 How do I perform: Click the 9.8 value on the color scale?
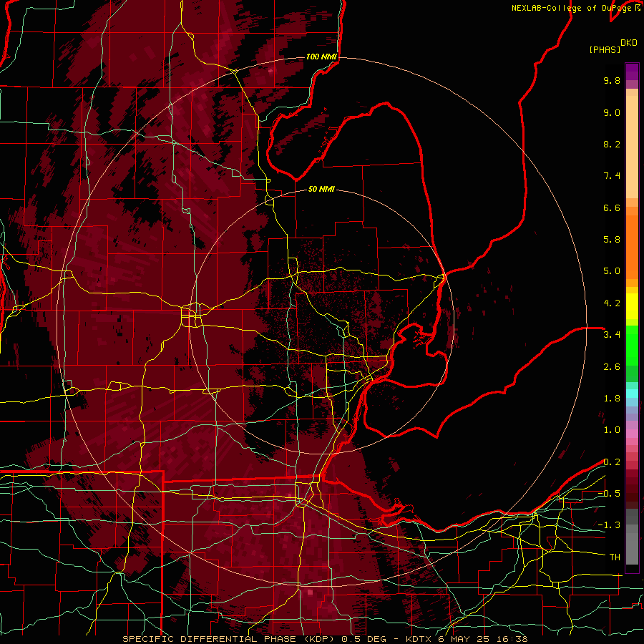click(612, 80)
